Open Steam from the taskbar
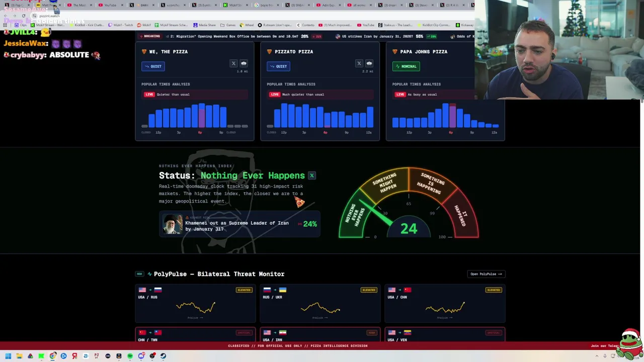The width and height of the screenshot is (644, 362). [x=163, y=356]
